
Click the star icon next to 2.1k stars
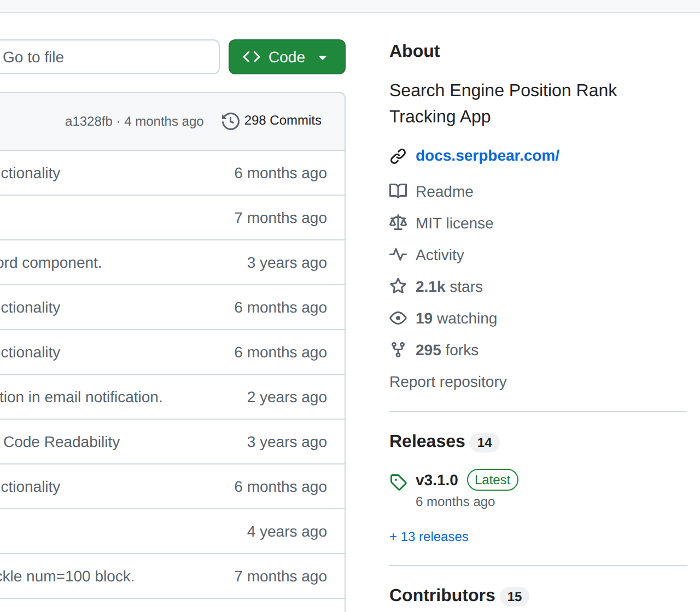(x=398, y=286)
